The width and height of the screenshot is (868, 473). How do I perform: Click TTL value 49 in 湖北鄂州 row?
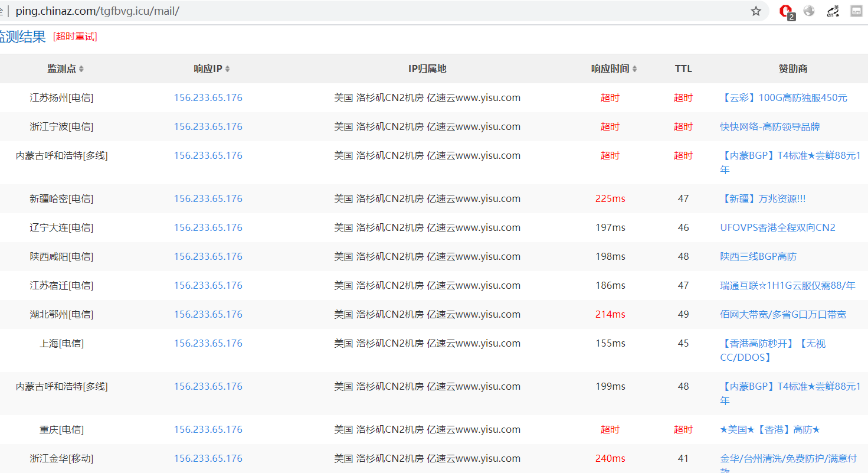[683, 315]
